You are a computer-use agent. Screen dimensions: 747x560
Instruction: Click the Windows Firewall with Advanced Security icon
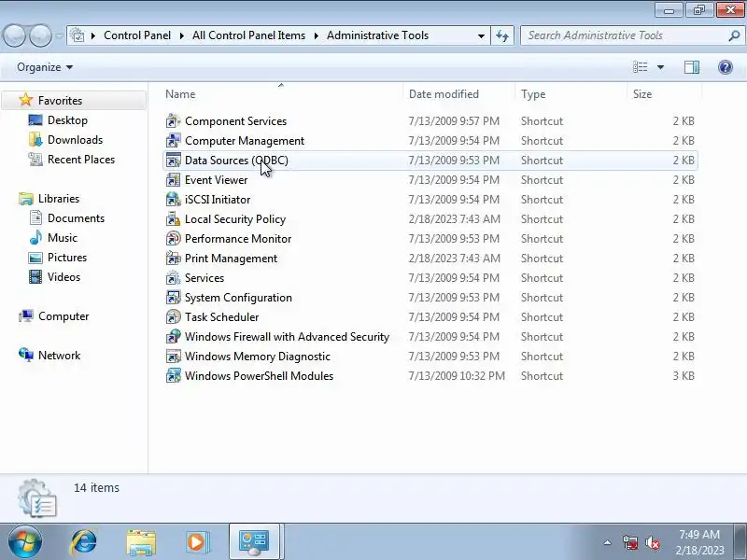click(x=173, y=336)
